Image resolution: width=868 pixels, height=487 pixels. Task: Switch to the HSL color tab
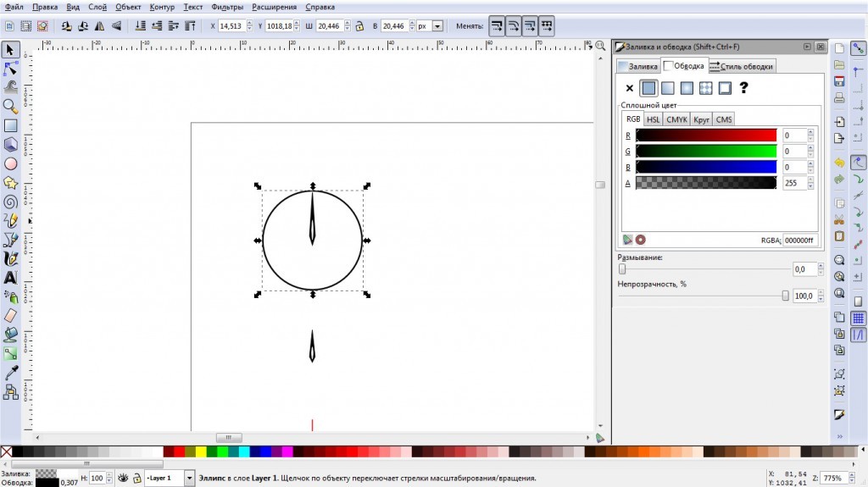(x=654, y=119)
